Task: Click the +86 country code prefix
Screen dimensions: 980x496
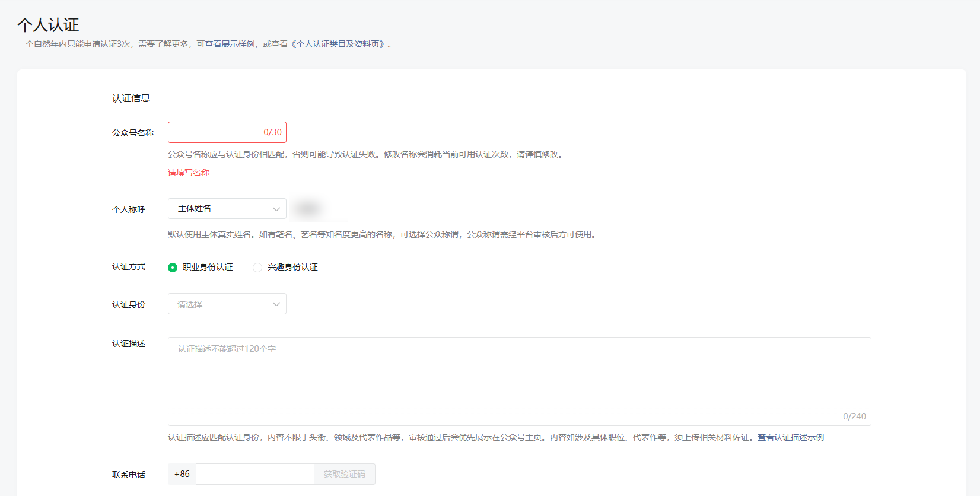Action: (x=182, y=474)
